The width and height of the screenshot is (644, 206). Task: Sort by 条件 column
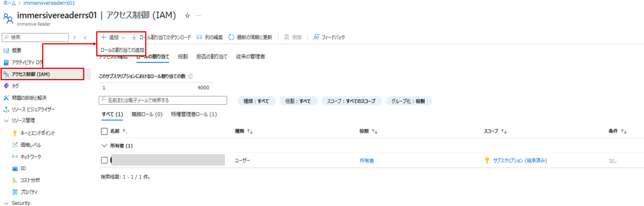617,131
